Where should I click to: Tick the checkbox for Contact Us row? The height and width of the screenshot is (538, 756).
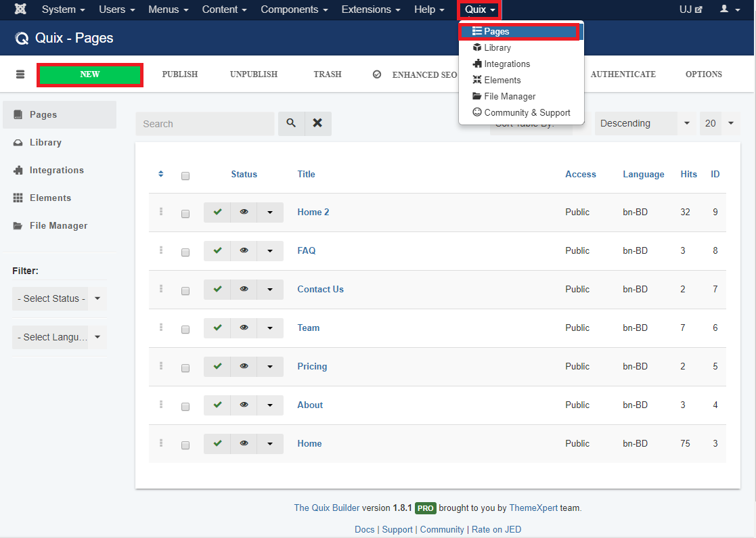185,291
